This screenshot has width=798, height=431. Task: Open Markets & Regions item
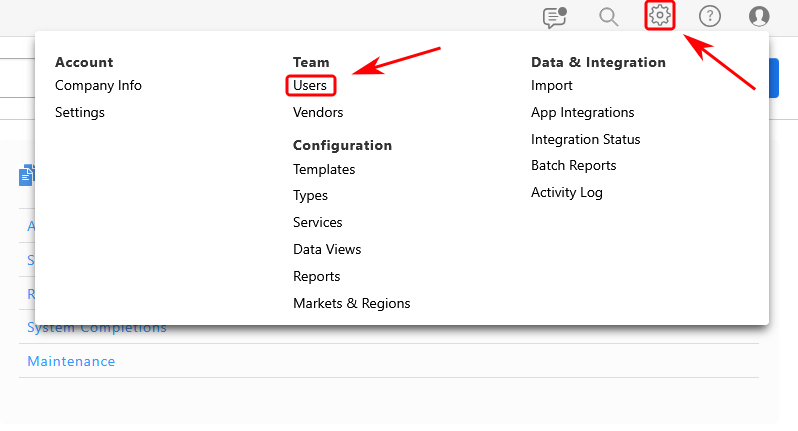point(351,303)
